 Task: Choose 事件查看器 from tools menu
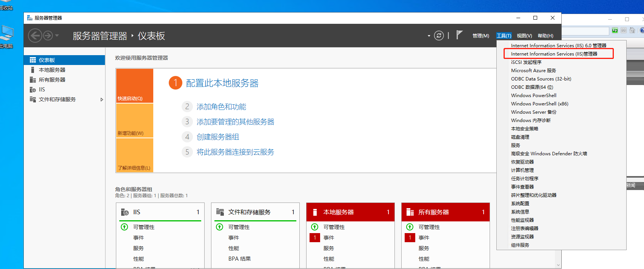tap(522, 187)
